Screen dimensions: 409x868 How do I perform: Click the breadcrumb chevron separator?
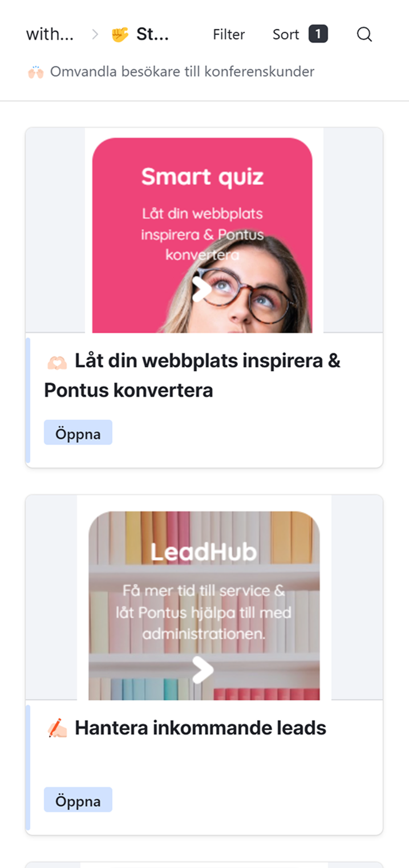95,35
